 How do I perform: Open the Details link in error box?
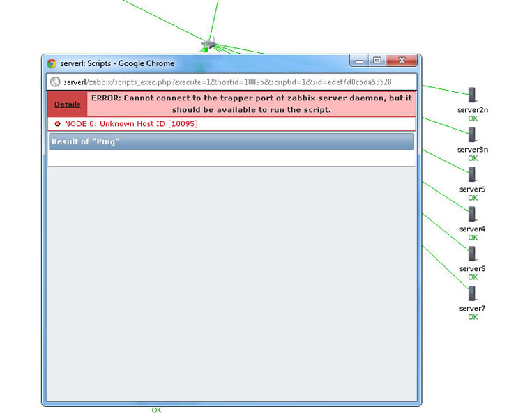(67, 104)
